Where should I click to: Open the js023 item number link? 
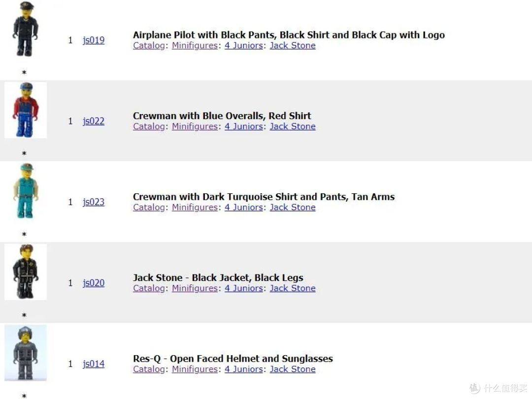tap(94, 202)
